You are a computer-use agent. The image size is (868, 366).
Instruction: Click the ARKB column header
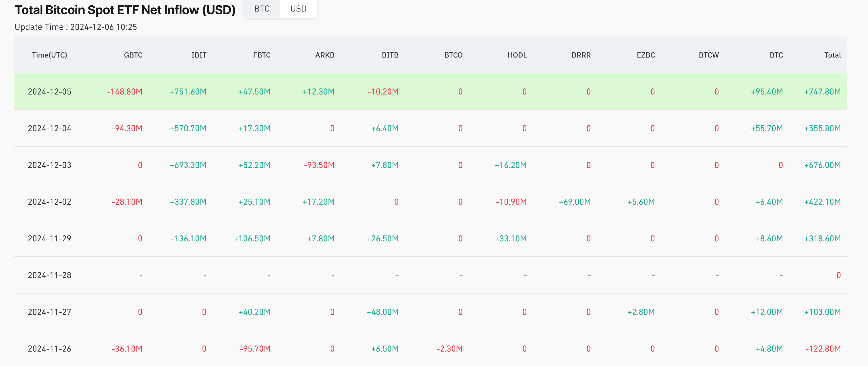pyautogui.click(x=325, y=55)
